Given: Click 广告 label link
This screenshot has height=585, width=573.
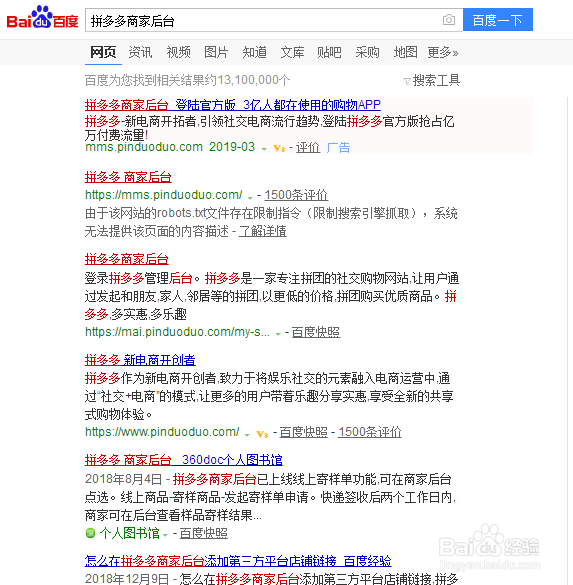Looking at the screenshot, I should click(338, 148).
